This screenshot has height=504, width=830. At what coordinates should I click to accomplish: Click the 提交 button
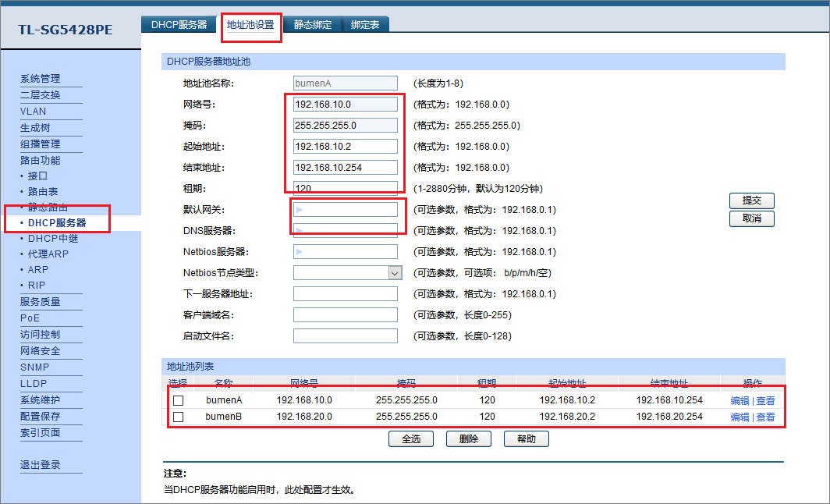[x=752, y=201]
